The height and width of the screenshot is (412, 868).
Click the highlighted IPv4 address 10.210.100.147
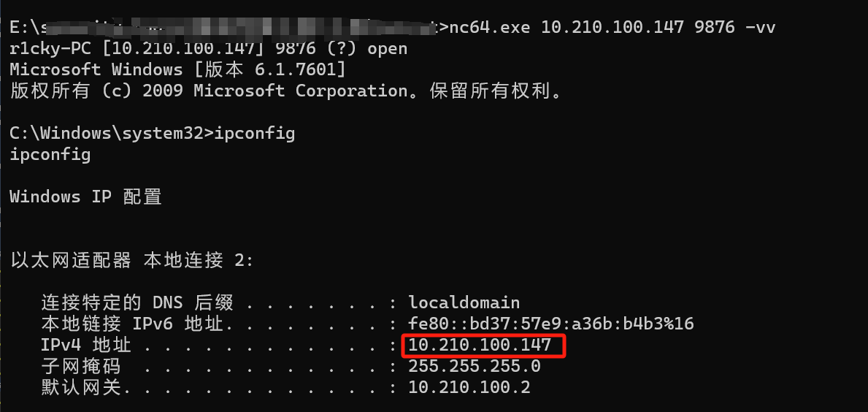[480, 345]
